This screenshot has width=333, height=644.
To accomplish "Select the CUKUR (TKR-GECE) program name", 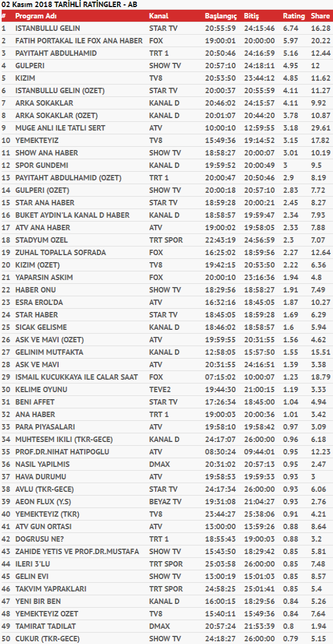I will pos(48,639).
